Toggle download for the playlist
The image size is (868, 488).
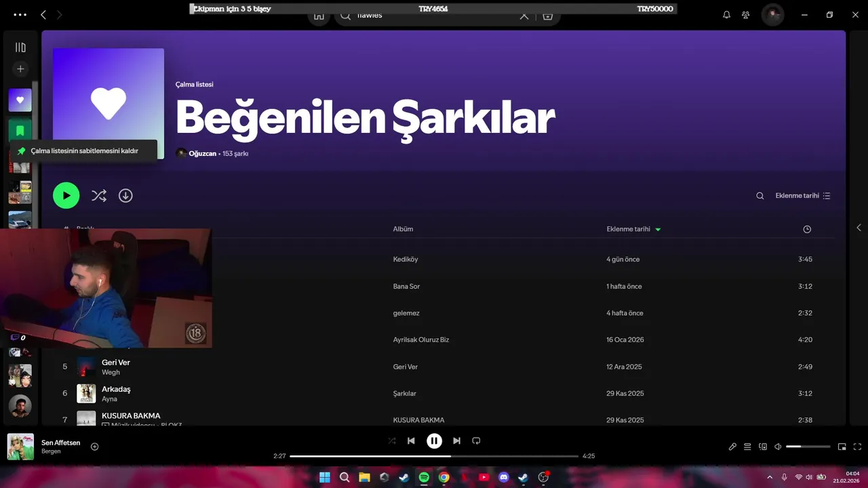coord(125,195)
